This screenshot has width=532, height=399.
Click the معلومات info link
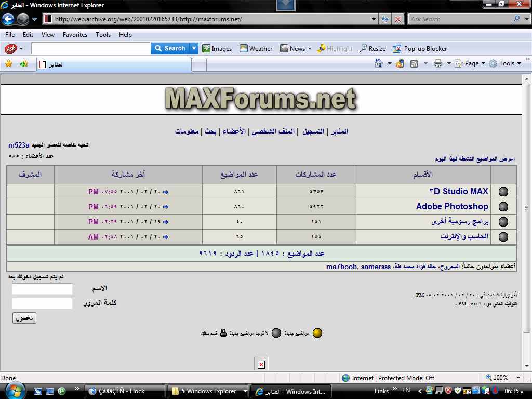coord(187,131)
